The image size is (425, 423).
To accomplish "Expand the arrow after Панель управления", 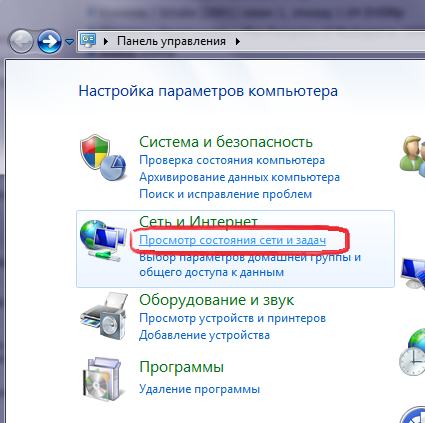I will coord(238,41).
